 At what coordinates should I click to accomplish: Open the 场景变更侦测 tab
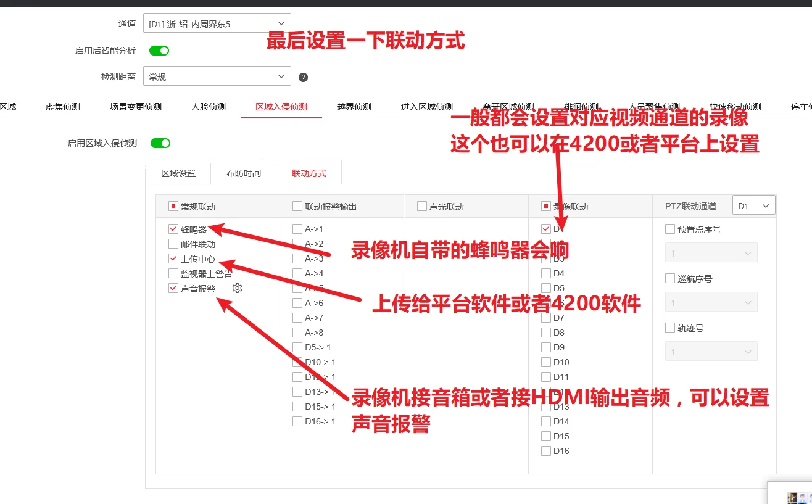136,107
